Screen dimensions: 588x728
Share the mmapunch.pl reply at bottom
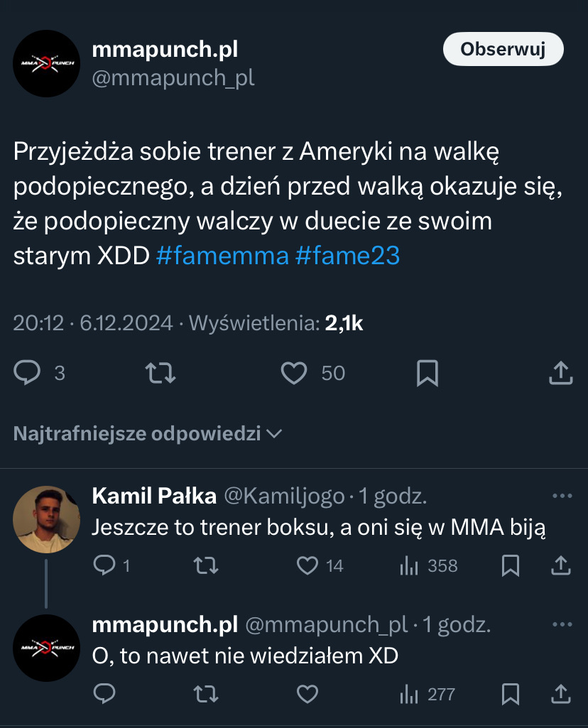pyautogui.click(x=560, y=693)
